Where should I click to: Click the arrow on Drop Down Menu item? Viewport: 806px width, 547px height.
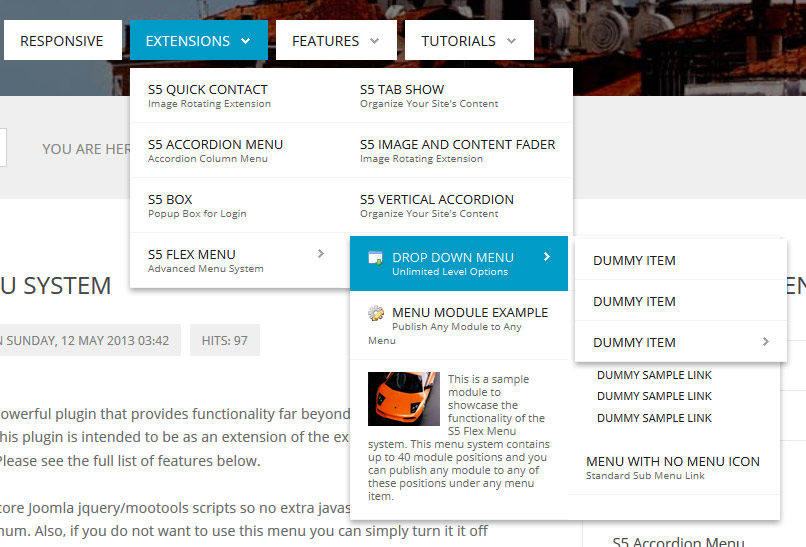coord(547,257)
